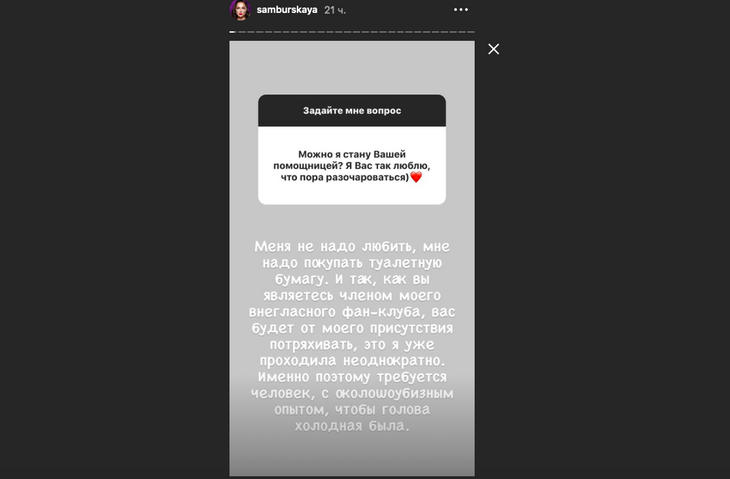
Task: Click the final line "холодная была."
Action: pyautogui.click(x=352, y=426)
